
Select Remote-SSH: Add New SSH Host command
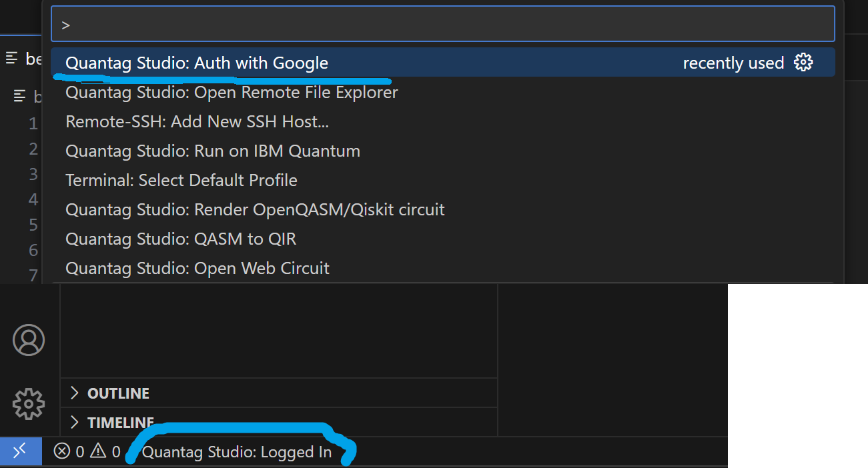197,122
